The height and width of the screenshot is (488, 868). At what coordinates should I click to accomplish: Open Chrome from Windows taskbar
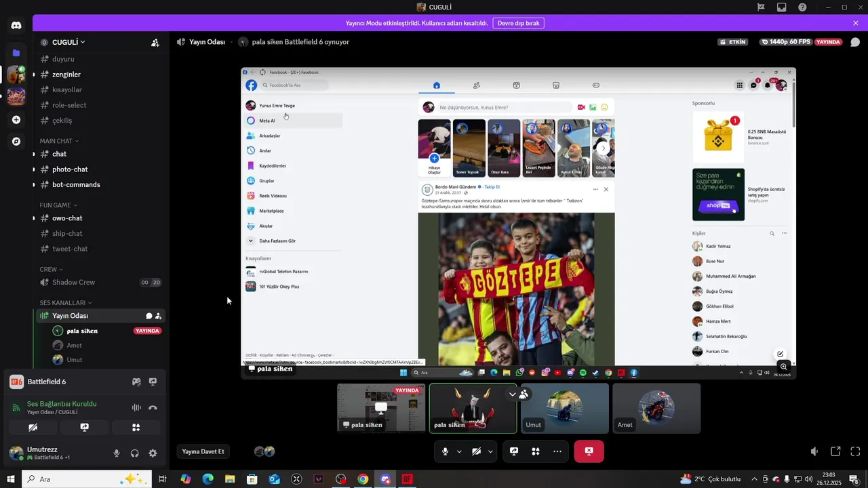(363, 479)
